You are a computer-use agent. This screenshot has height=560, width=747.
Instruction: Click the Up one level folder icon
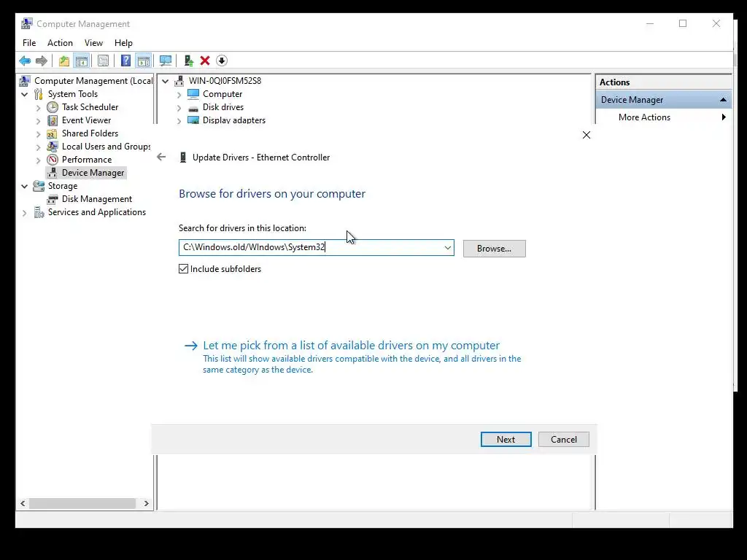(64, 61)
